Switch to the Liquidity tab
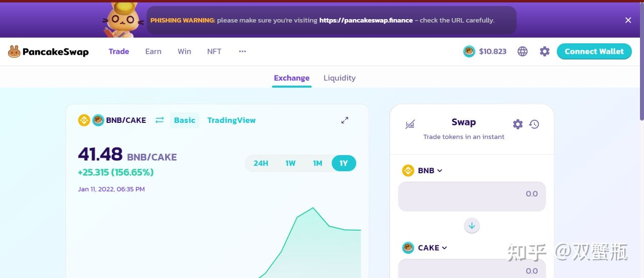 pos(339,78)
